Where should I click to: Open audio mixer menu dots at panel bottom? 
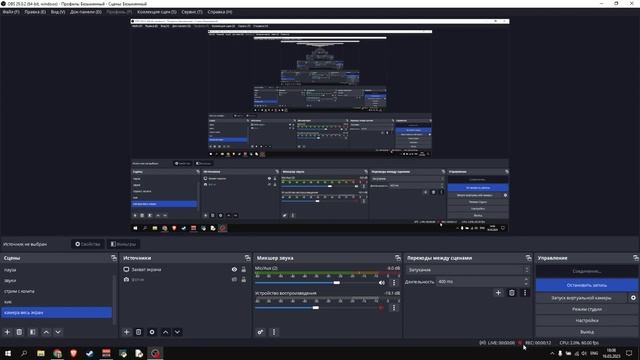pyautogui.click(x=274, y=332)
